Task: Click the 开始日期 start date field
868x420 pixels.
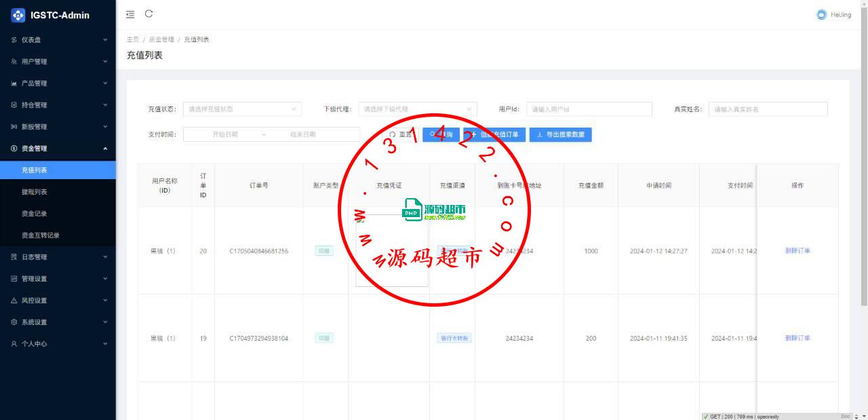Action: pyautogui.click(x=225, y=134)
